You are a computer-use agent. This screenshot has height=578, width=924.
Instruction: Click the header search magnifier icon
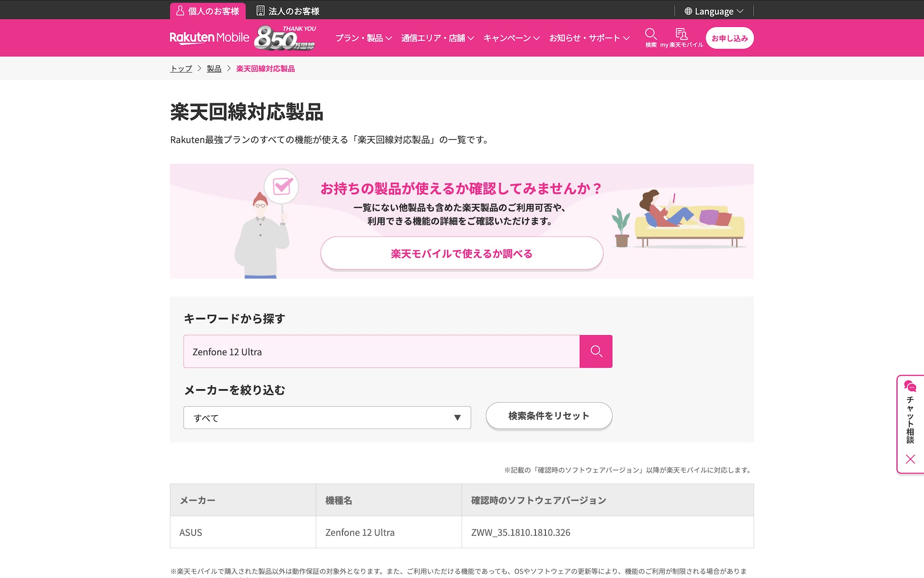tap(651, 35)
